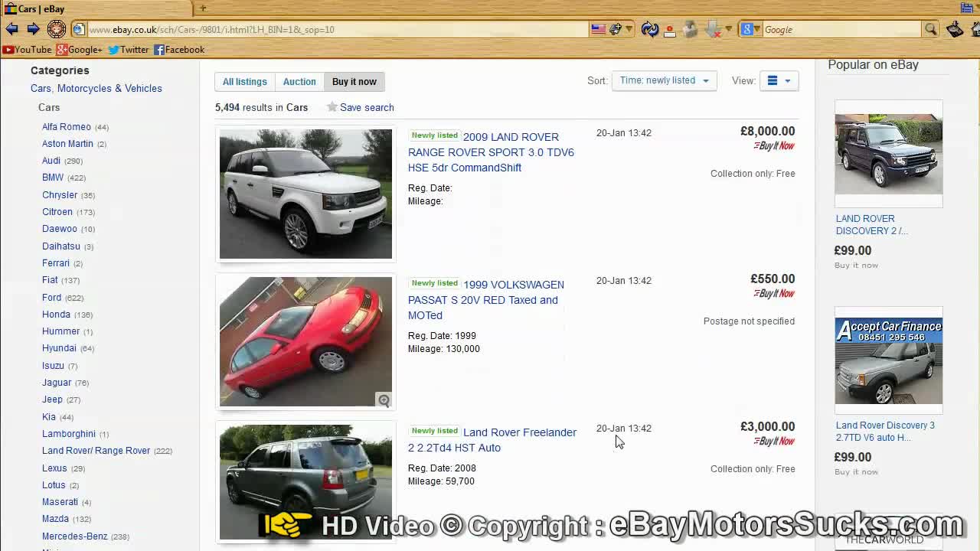Reload the page with the refresh arrows
980x551 pixels.
(650, 29)
